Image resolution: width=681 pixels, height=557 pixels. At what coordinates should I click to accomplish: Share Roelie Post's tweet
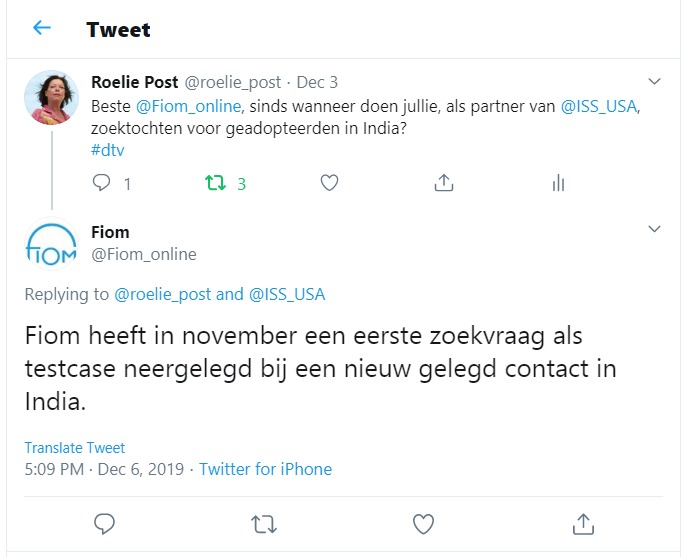pyautogui.click(x=443, y=183)
